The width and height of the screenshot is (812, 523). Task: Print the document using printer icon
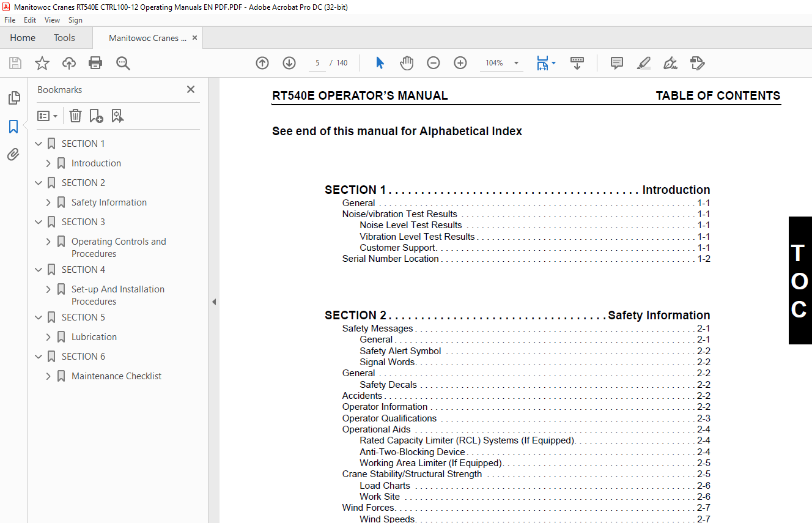(95, 63)
